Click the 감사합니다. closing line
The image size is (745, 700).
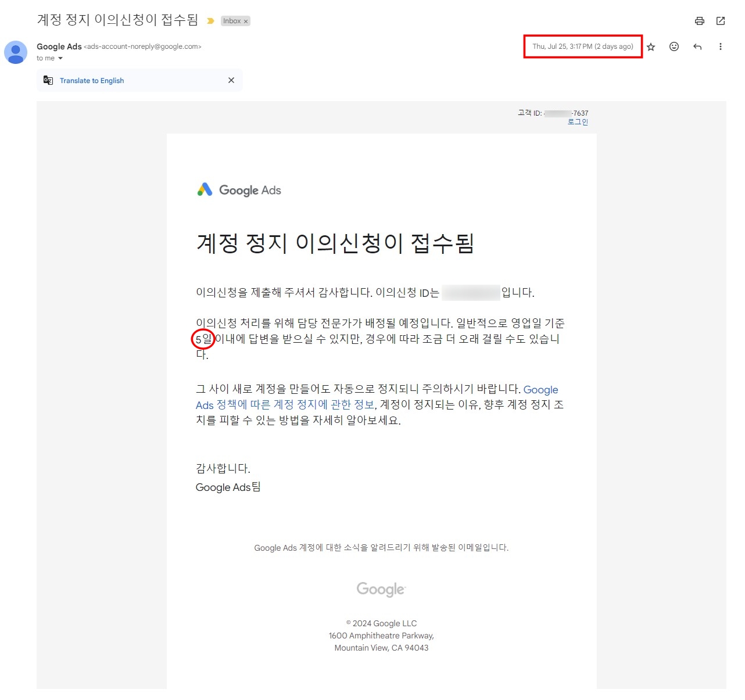(x=223, y=468)
